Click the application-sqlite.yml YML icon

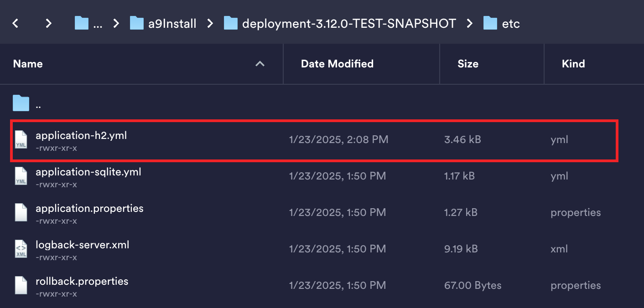21,176
